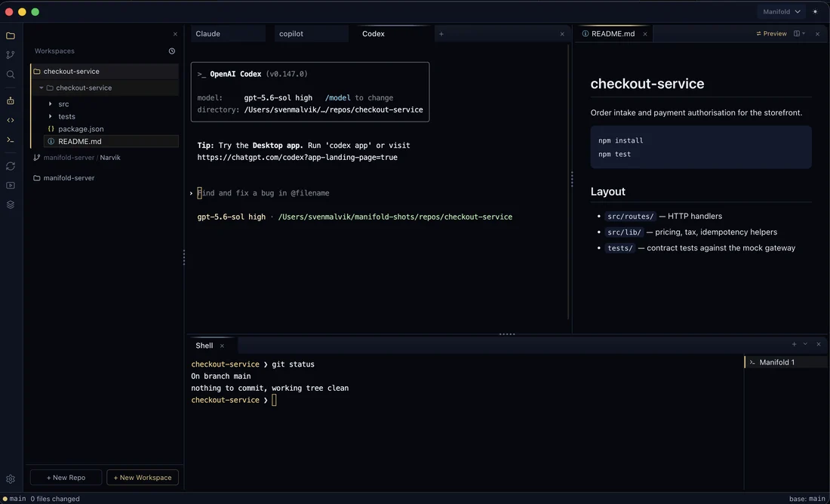Close the README.md tab
Screen dimensions: 830x504
click(644, 34)
